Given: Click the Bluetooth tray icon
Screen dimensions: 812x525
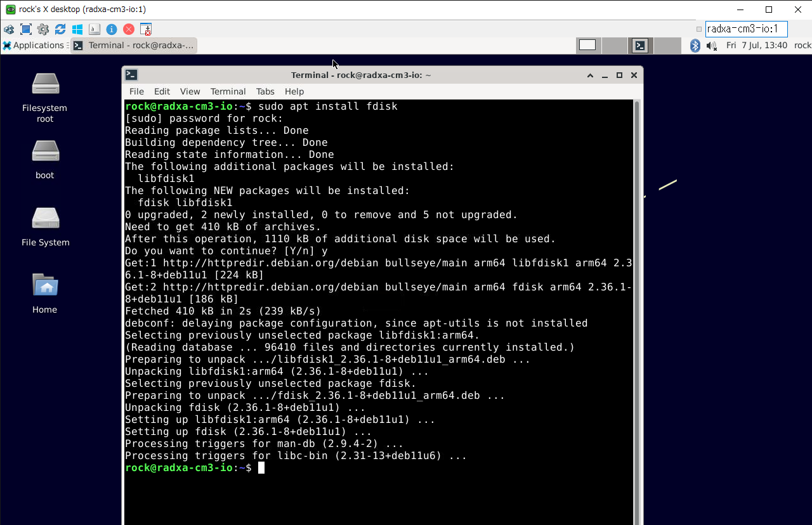Looking at the screenshot, I should 695,45.
